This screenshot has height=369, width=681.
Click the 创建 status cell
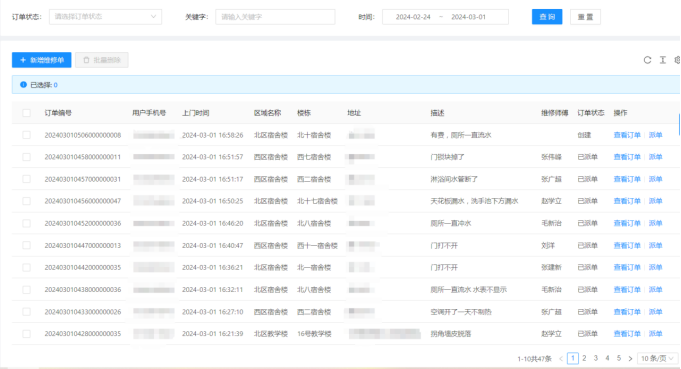[584, 135]
